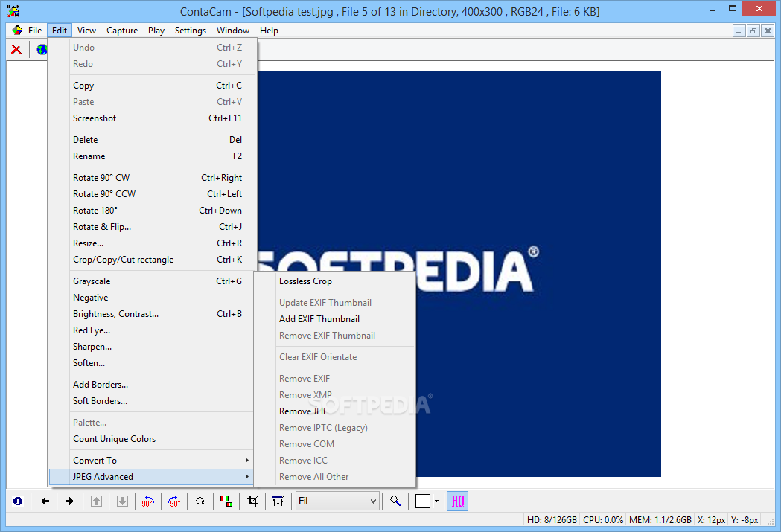Click the CPU: 0.0% status entry
Screen dimensions: 781x532
click(x=602, y=520)
